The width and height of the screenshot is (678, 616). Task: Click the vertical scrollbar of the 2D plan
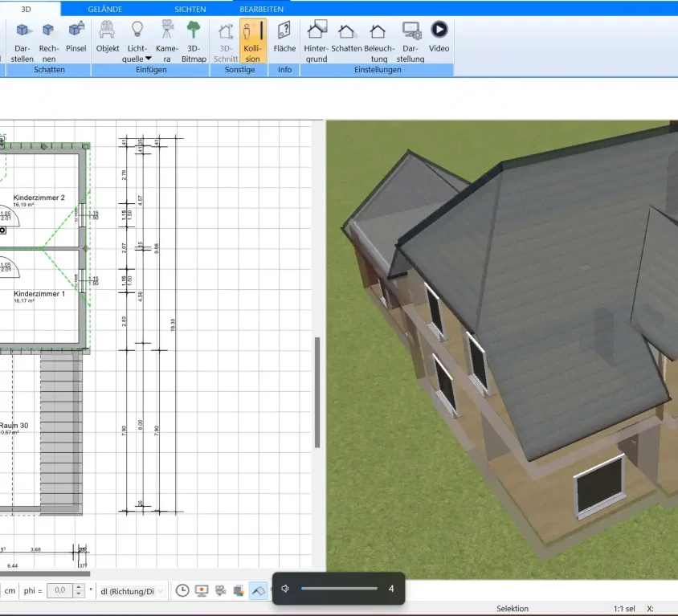pyautogui.click(x=317, y=392)
